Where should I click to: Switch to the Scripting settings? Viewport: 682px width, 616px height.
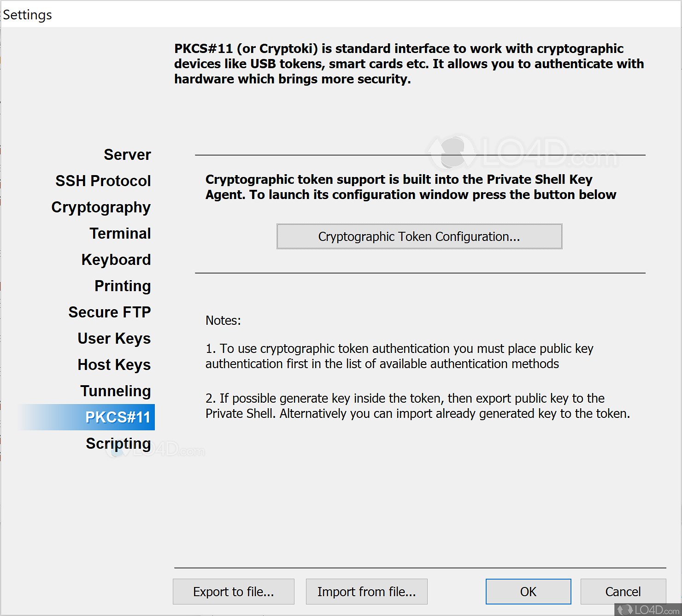click(x=118, y=444)
